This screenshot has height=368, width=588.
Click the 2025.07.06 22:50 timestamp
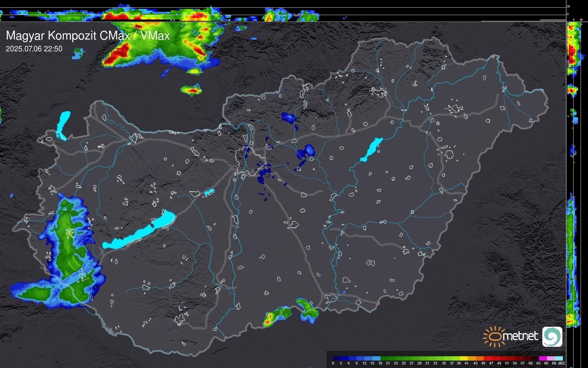[34, 49]
